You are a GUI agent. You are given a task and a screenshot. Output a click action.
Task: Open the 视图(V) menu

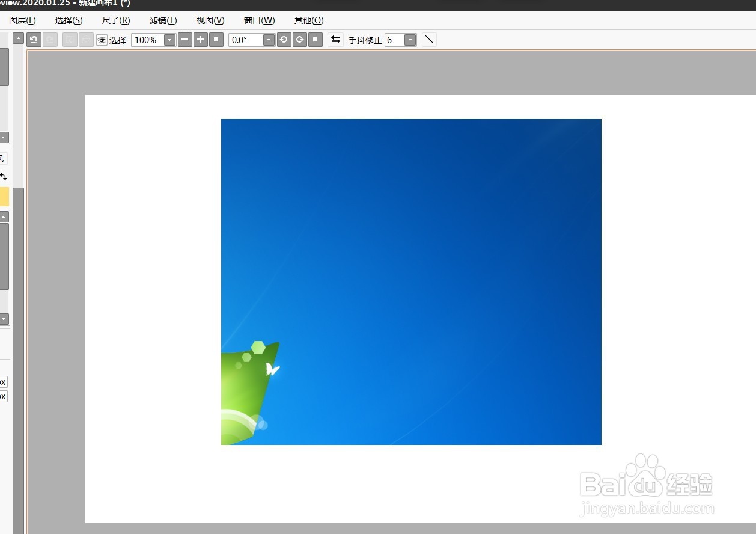tap(210, 20)
